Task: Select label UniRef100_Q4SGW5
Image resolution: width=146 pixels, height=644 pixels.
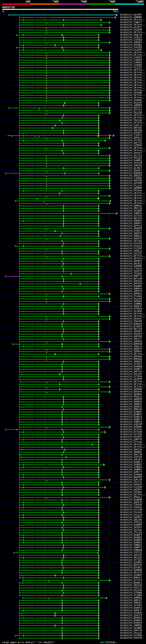Action: 131,93
